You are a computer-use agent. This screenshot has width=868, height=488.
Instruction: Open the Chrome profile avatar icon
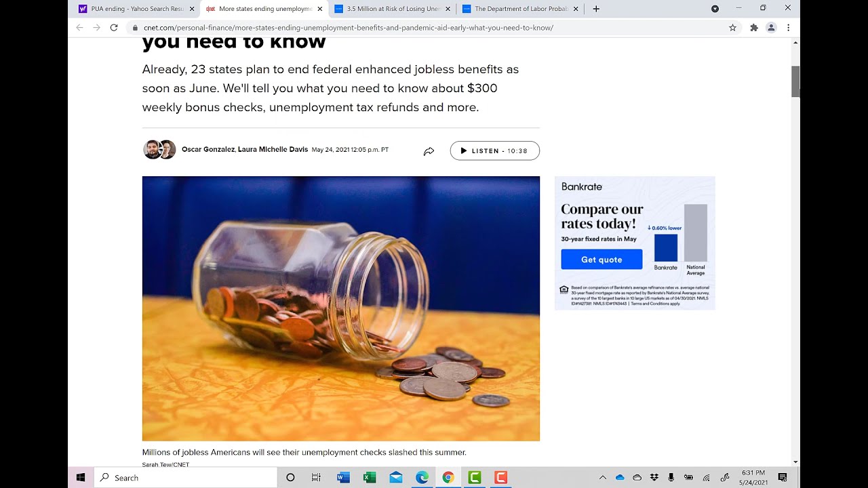[771, 28]
